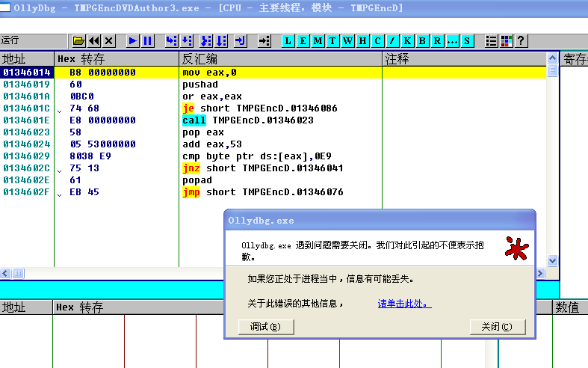Close debugged program with X icon
Image resolution: width=588 pixels, height=368 pixels.
[109, 40]
